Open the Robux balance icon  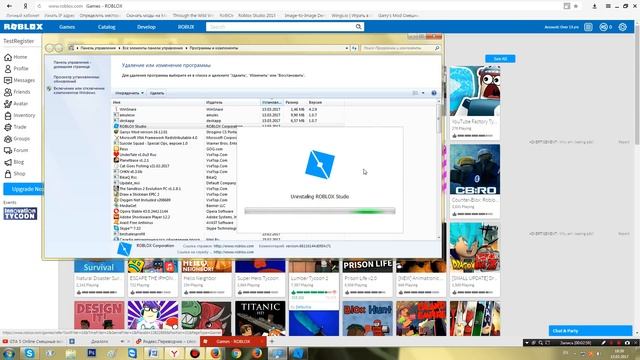click(603, 27)
